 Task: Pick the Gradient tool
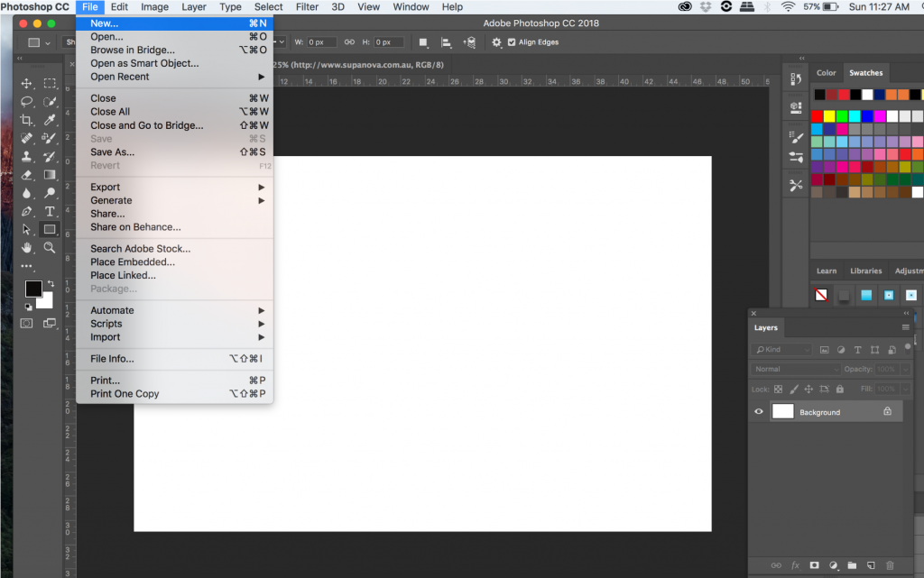coord(50,174)
